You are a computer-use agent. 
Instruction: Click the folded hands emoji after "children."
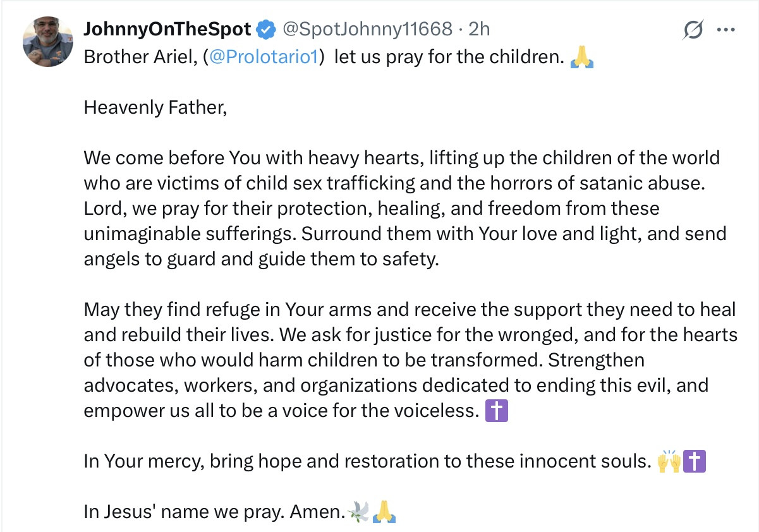(581, 57)
